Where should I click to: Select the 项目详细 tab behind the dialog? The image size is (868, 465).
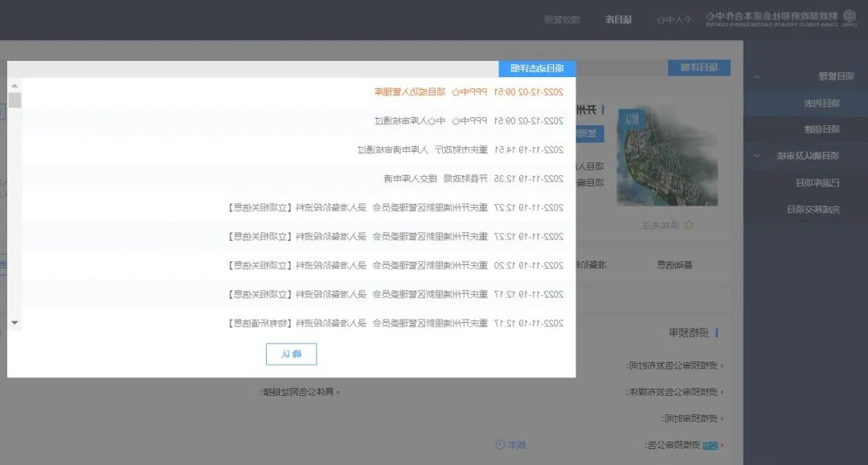[x=699, y=67]
